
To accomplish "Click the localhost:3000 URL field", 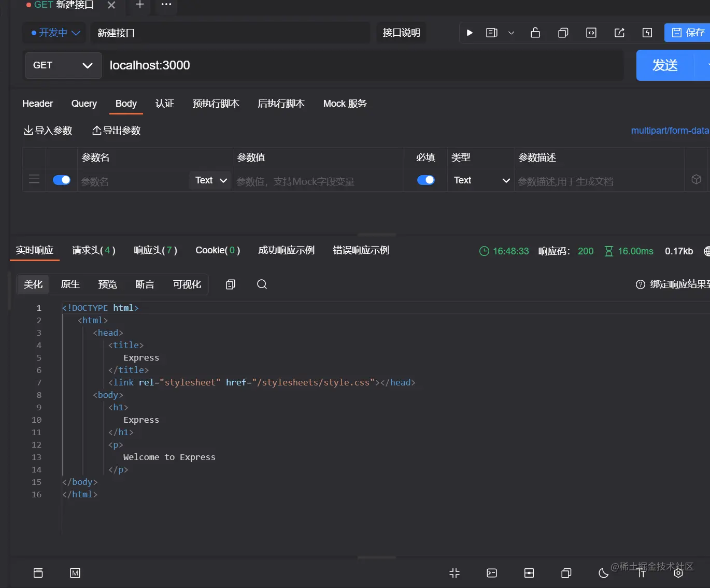I will pyautogui.click(x=363, y=65).
